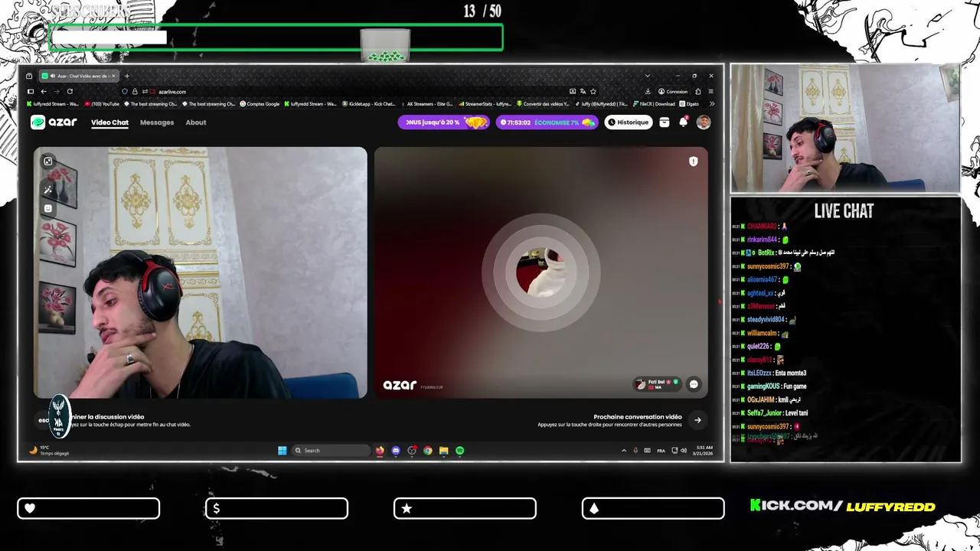Click the Fati Bel partner name badge
Image resolution: width=980 pixels, height=551 pixels.
[658, 384]
